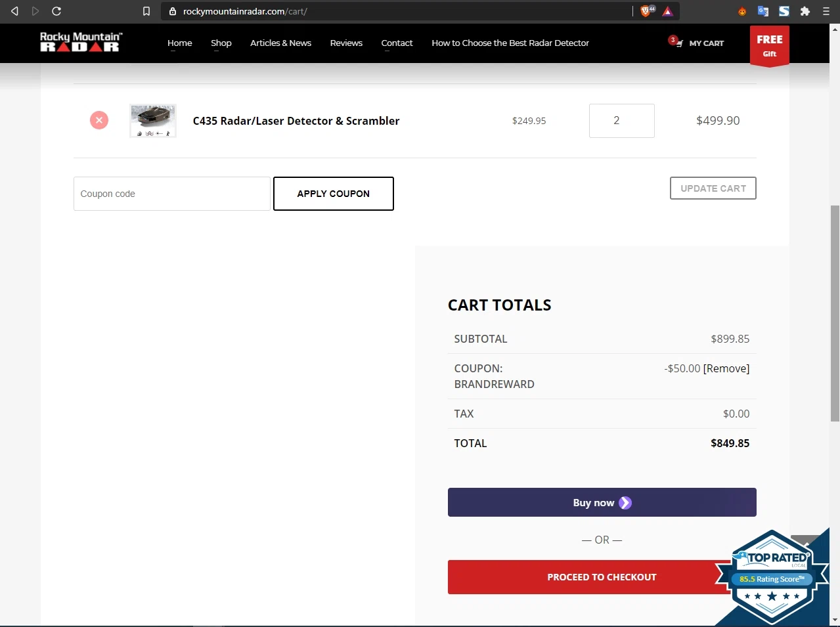The width and height of the screenshot is (840, 627).
Task: Open the blue S extension
Action: pos(784,11)
